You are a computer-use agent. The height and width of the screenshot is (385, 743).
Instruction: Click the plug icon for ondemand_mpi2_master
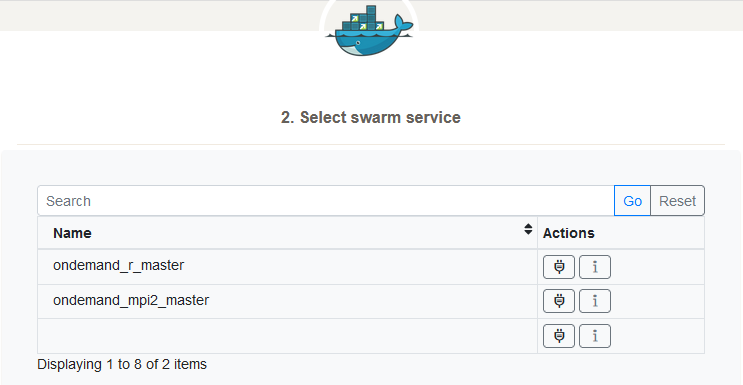point(559,301)
